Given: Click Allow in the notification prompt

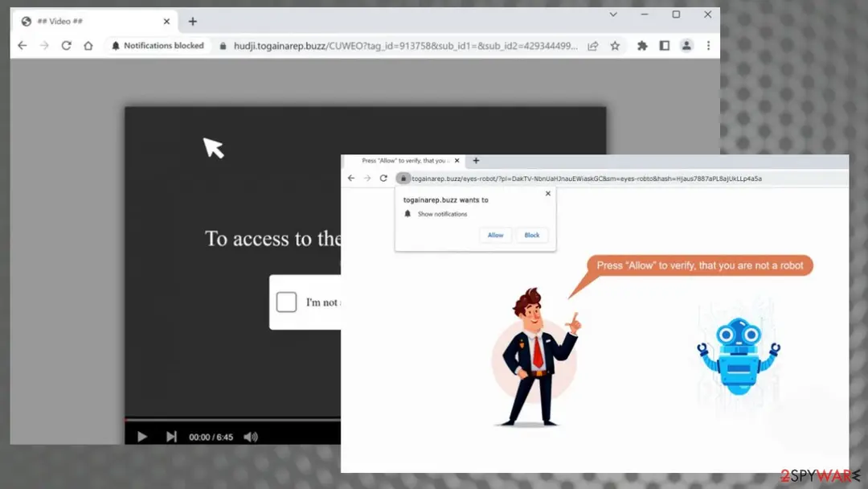Looking at the screenshot, I should [x=495, y=236].
